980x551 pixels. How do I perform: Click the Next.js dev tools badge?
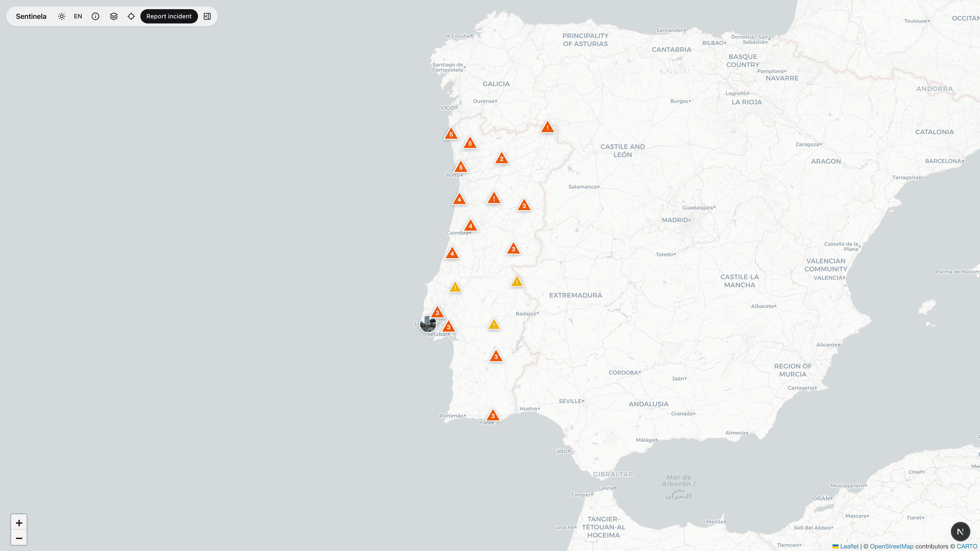coord(960,532)
